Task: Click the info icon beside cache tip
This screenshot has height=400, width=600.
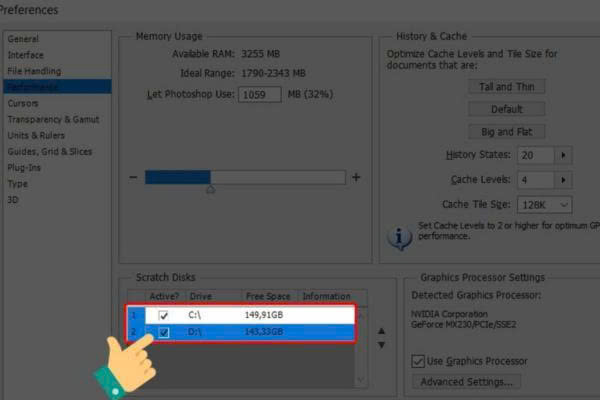Action: (399, 238)
